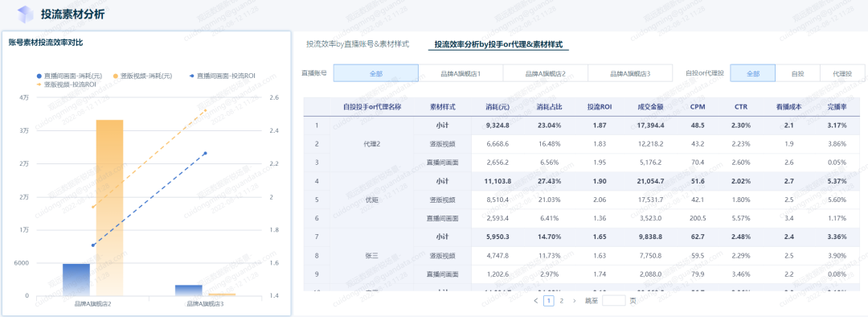Click the 账号素材投流效率对比 chart title
868x317 pixels.
click(46, 42)
